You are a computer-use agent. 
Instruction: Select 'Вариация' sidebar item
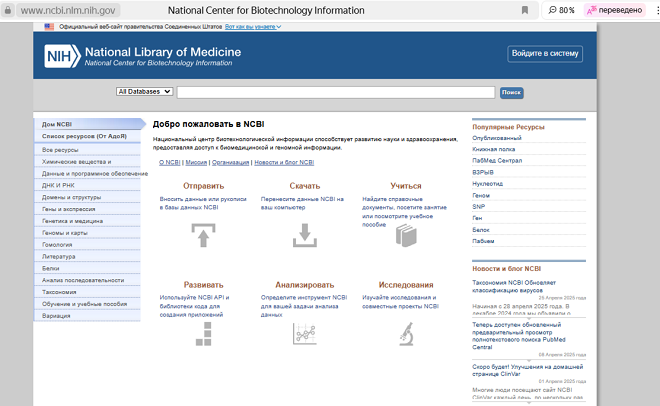pyautogui.click(x=87, y=316)
